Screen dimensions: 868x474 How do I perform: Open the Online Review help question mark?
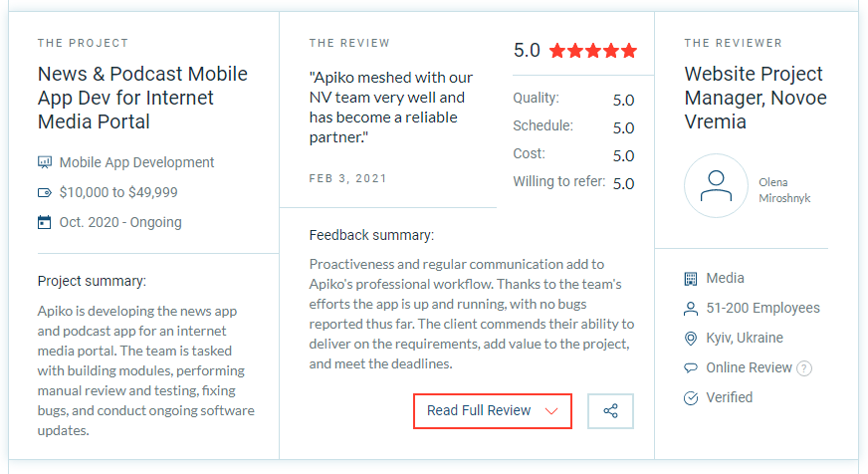pos(803,368)
